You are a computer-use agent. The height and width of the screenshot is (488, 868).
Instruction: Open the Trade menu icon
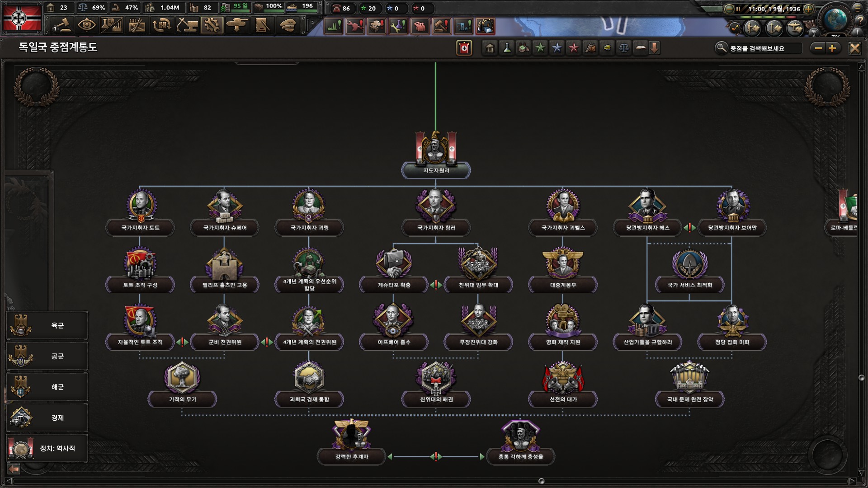point(161,26)
